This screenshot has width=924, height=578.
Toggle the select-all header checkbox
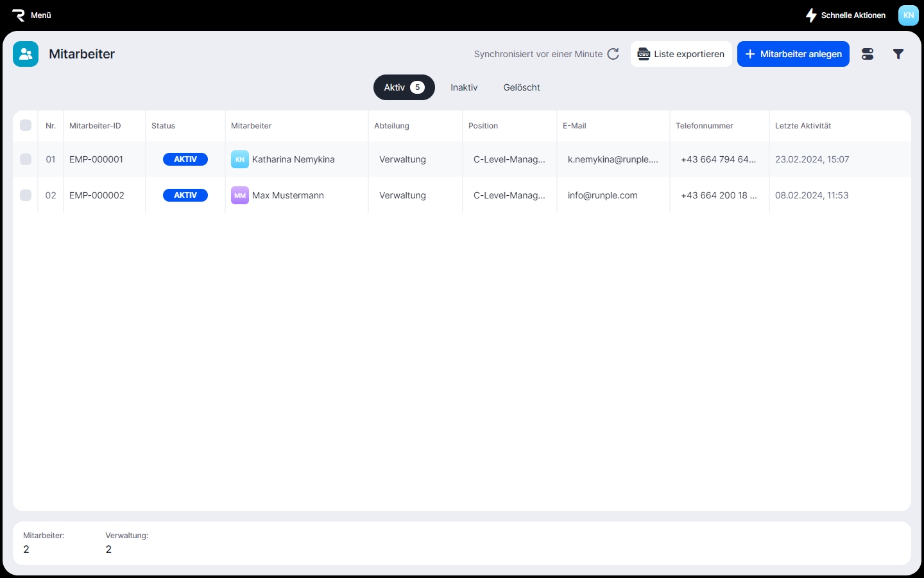(x=26, y=125)
